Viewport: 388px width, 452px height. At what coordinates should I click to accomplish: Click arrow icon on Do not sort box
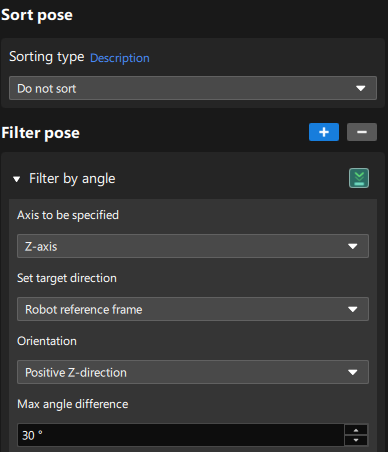[x=360, y=88]
